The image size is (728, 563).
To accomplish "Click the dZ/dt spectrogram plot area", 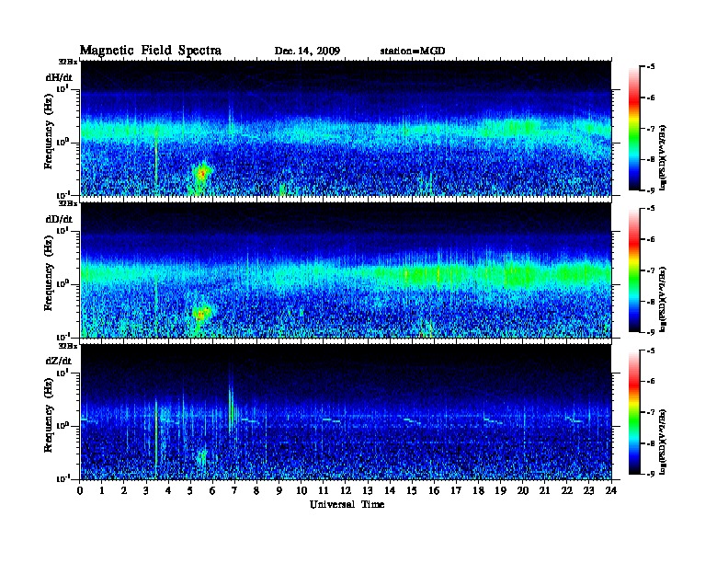I will (x=346, y=411).
